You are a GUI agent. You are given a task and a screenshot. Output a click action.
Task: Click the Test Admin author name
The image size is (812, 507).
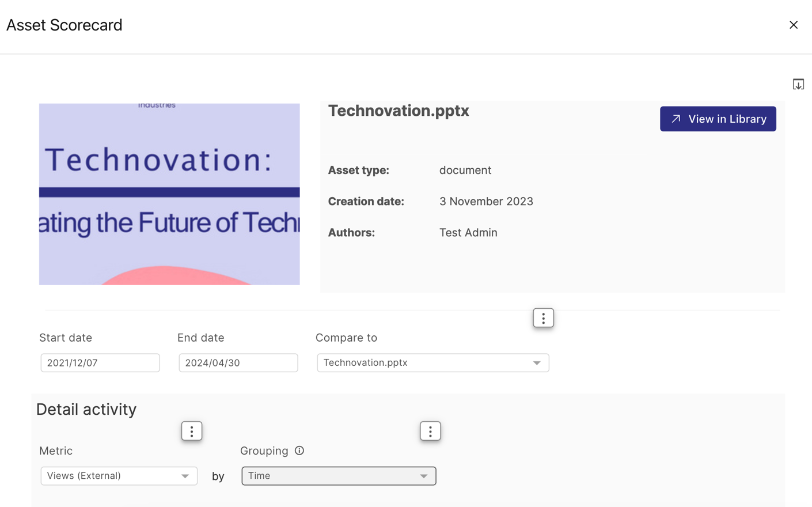pyautogui.click(x=468, y=233)
